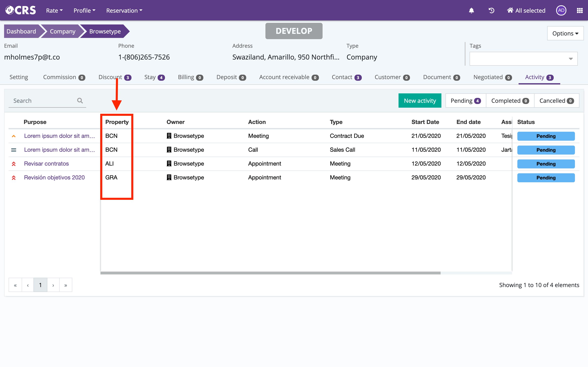This screenshot has height=367, width=588.
Task: Click building icon in Contract Due row
Action: tap(169, 136)
